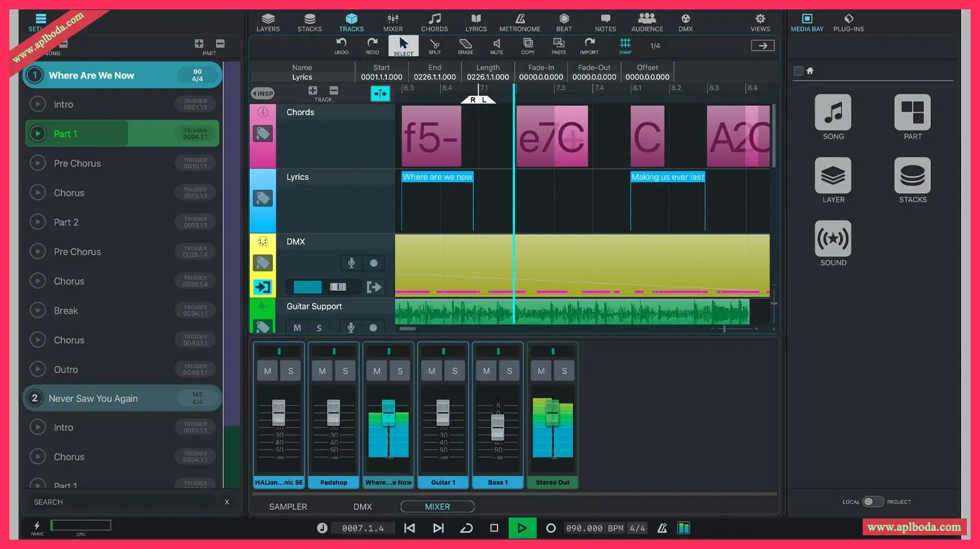Click the Undo icon

[x=341, y=46]
